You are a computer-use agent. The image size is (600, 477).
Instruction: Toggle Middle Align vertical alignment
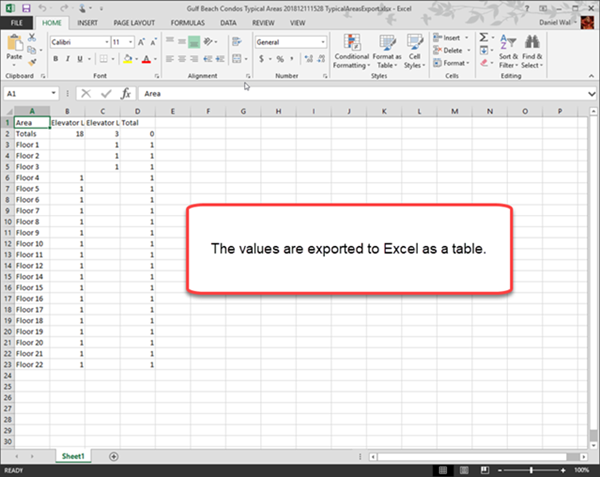pos(182,41)
